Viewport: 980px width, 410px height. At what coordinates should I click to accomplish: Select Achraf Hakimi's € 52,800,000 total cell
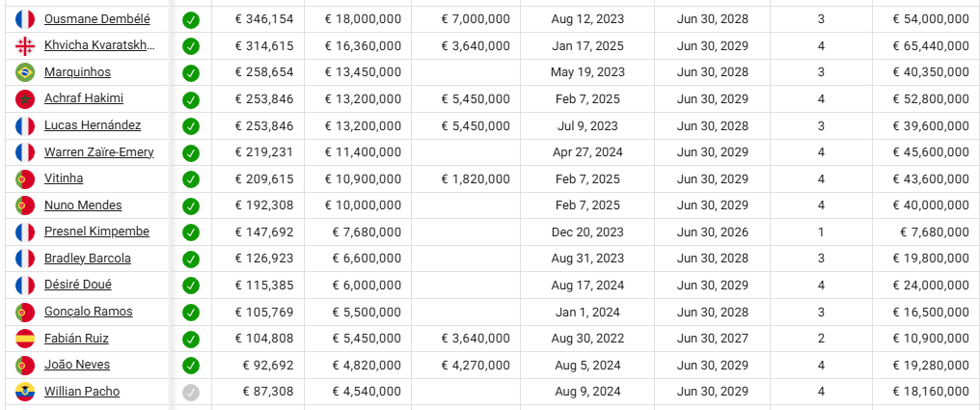926,98
